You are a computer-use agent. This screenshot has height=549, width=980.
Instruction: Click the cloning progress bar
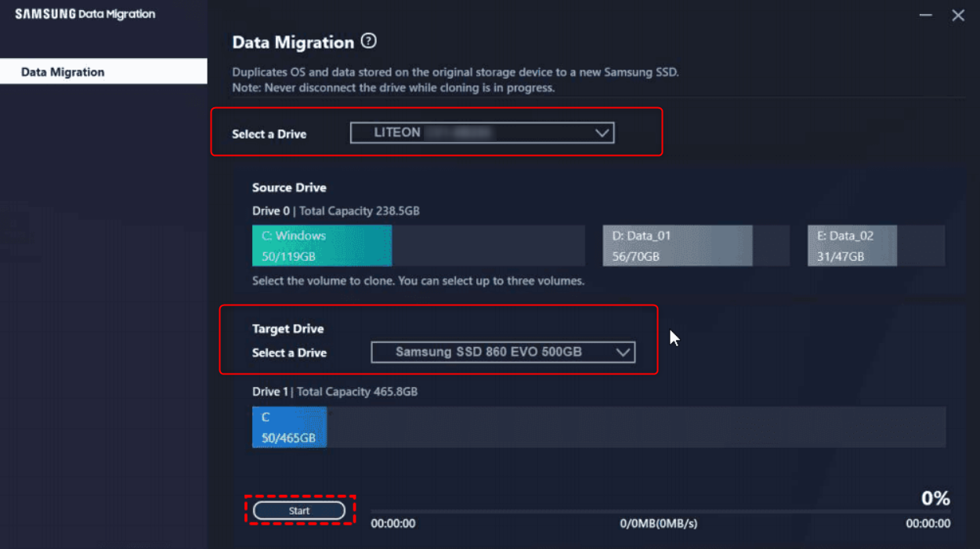click(x=660, y=511)
